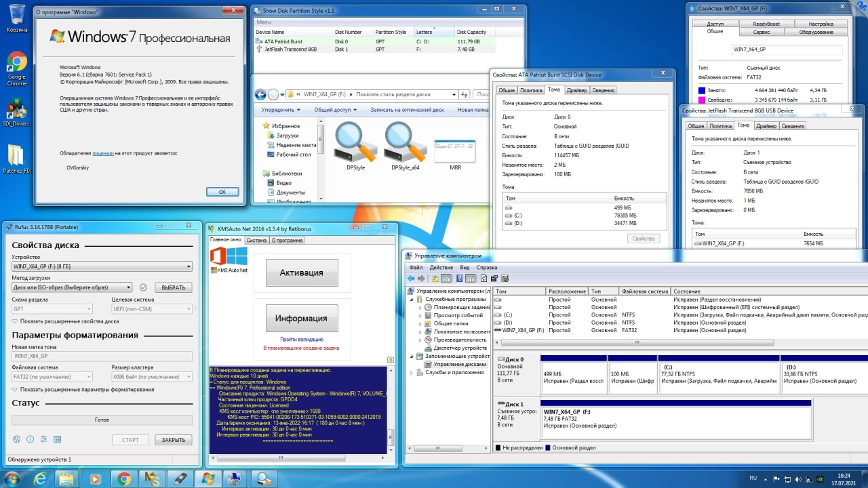Open Google Chrome desktop shortcut
The height and width of the screenshot is (488, 868).
click(x=17, y=68)
